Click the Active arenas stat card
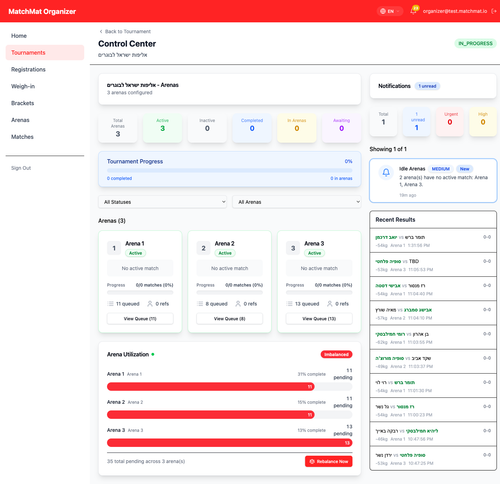The width and height of the screenshot is (500, 484). 162,128
